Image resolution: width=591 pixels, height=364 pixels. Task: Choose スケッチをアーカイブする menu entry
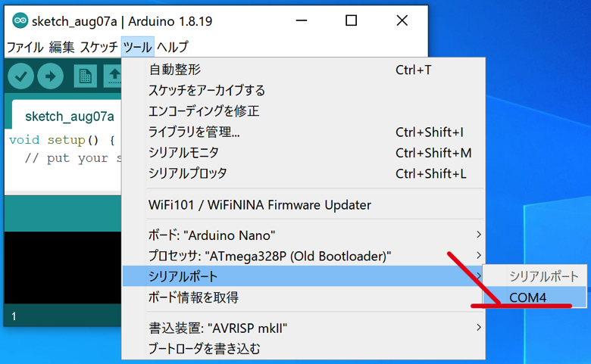pyautogui.click(x=303, y=90)
